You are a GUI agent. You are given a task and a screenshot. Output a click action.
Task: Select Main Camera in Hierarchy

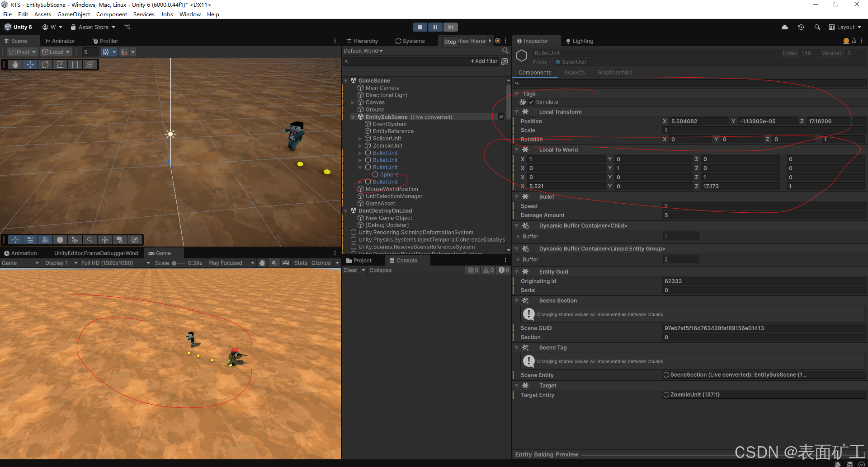coord(382,88)
